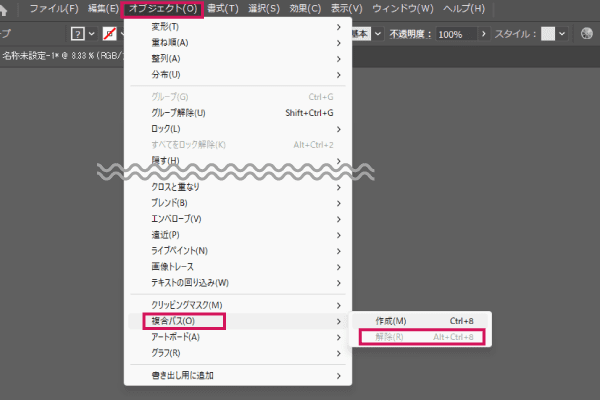The width and height of the screenshot is (600, 400).
Task: Open the 画像トレース submenu
Action: point(238,267)
